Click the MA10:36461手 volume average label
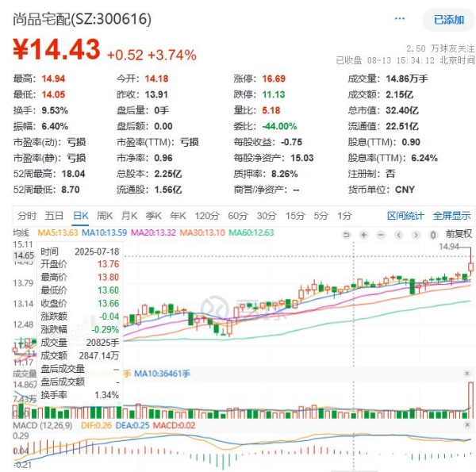The width and height of the screenshot is (476, 472). click(x=162, y=374)
